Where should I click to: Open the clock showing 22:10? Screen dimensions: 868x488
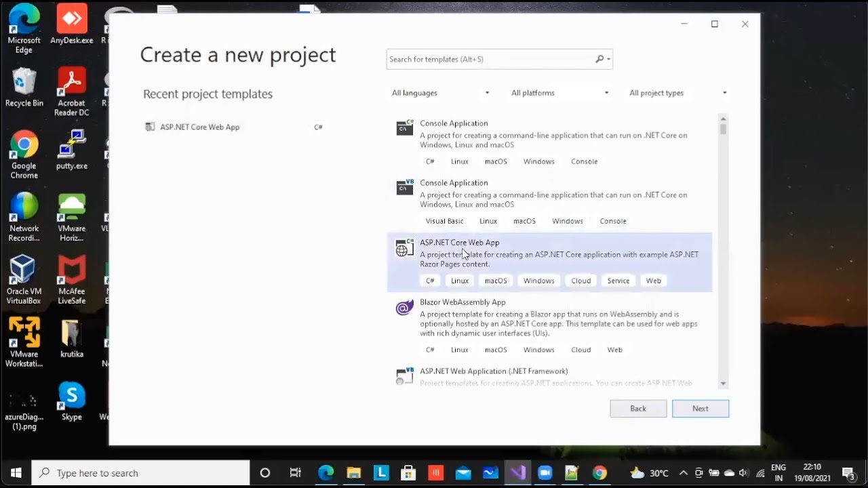812,473
